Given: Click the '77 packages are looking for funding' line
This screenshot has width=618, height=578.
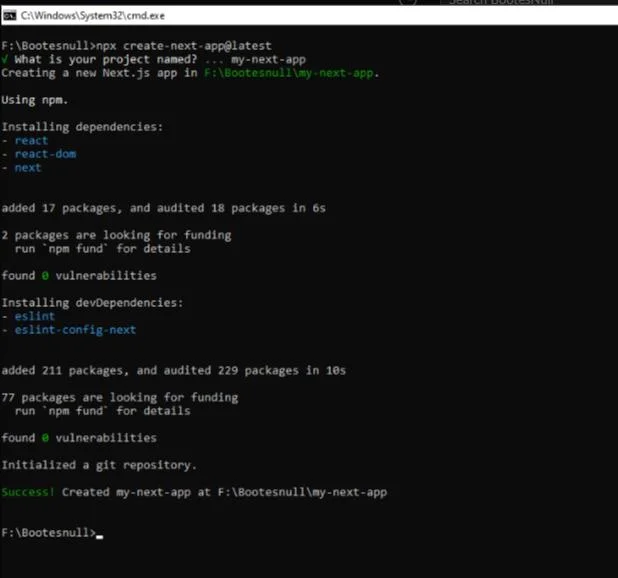Looking at the screenshot, I should (x=119, y=398).
